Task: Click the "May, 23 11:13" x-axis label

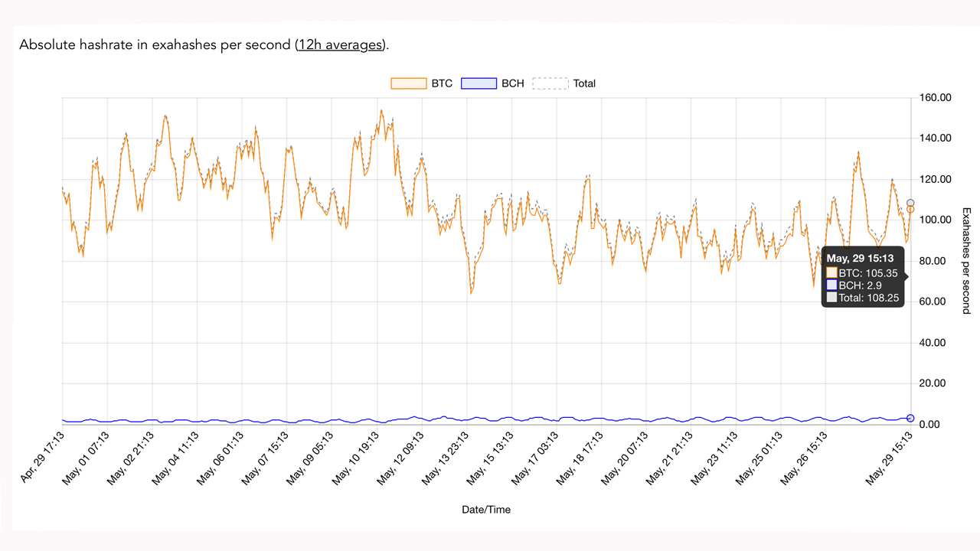Action: [x=714, y=458]
